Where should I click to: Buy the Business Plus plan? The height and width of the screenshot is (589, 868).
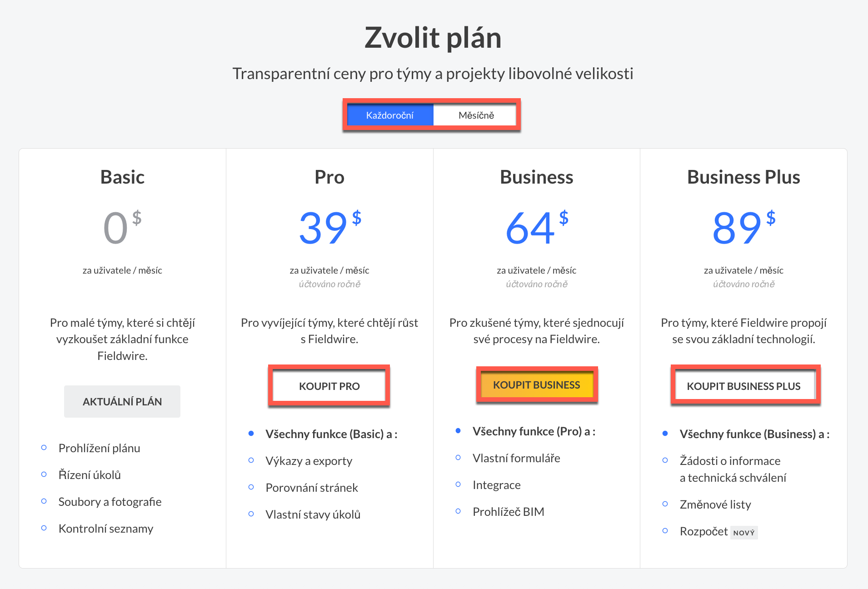743,386
